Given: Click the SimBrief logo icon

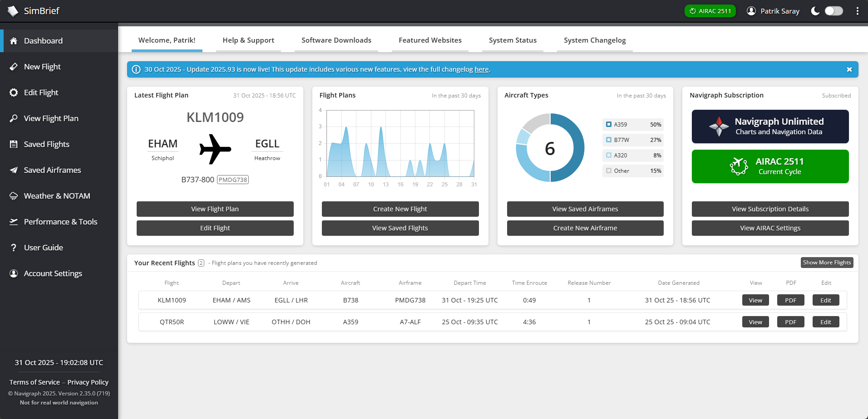Looking at the screenshot, I should point(13,11).
